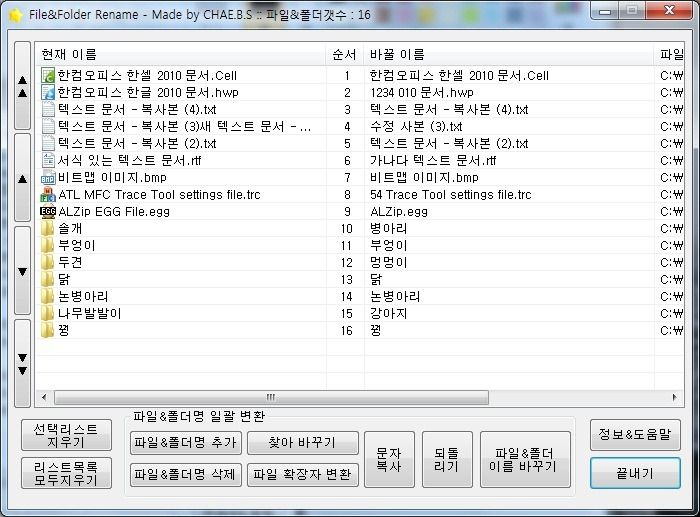This screenshot has height=517, width=700.
Task: Click the BMP icon of 비트맵 이미지.bmp
Action: click(48, 178)
